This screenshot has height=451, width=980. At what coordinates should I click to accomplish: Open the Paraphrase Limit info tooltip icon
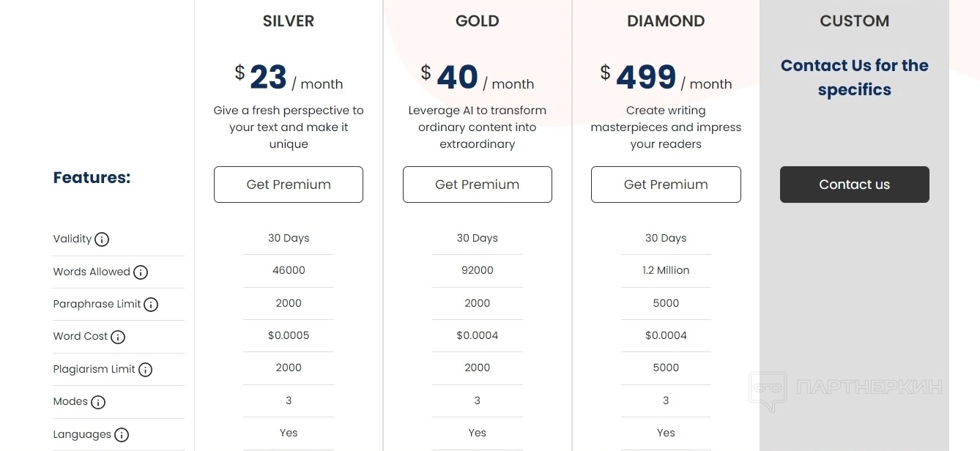tap(151, 305)
